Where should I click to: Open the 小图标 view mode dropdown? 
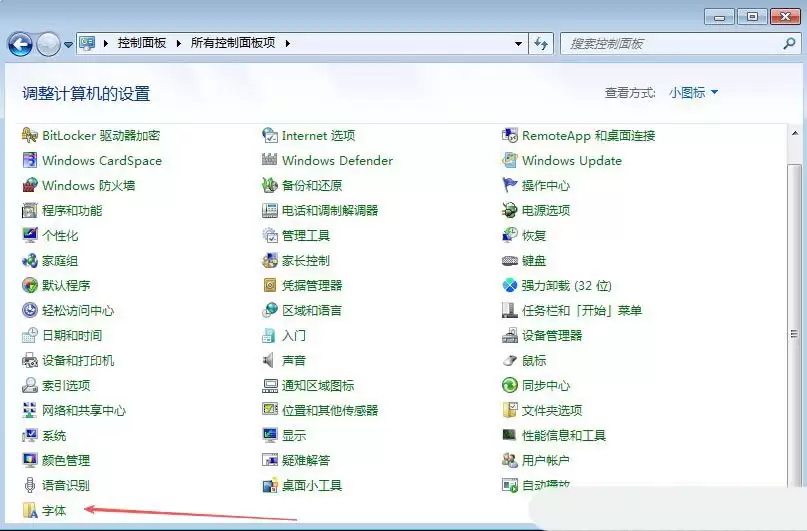[693, 93]
